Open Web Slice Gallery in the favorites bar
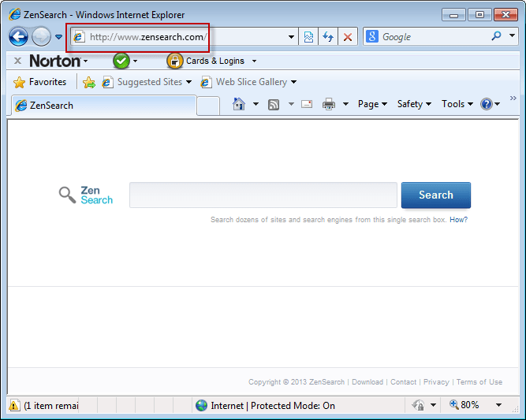 tap(248, 82)
